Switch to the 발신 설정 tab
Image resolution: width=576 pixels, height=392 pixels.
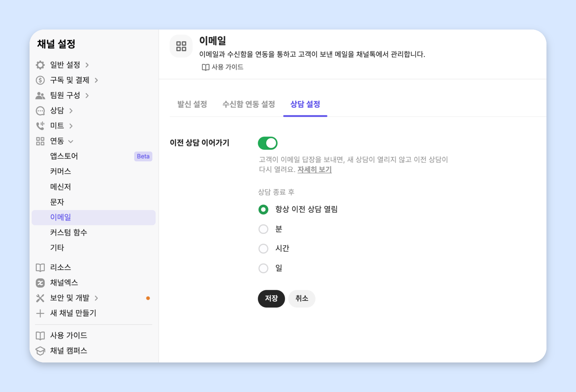[192, 104]
